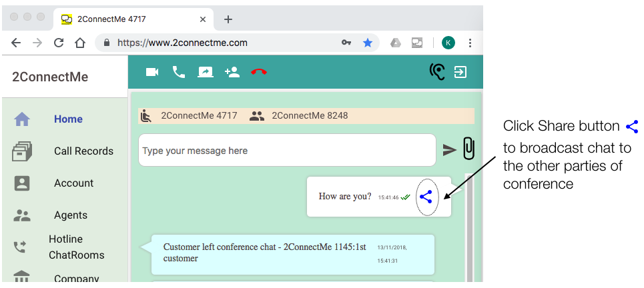Click the Hotline ChatRooms phone icon

click(19, 247)
